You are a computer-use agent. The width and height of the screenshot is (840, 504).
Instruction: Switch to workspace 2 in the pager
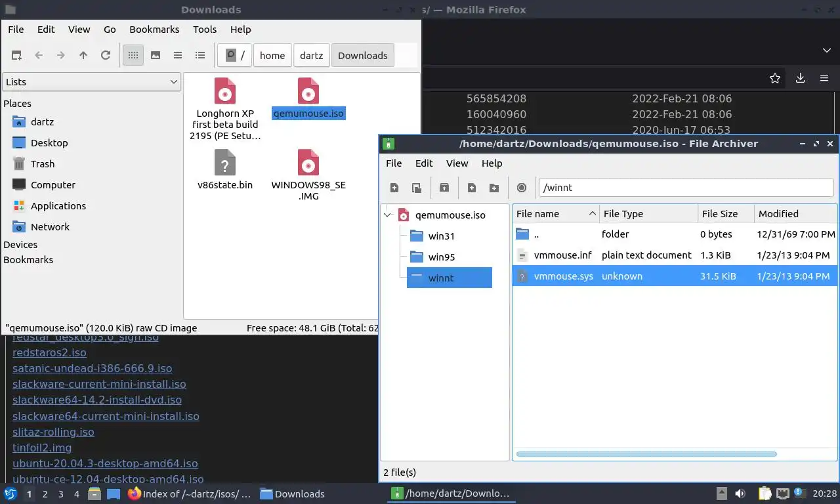(x=45, y=494)
